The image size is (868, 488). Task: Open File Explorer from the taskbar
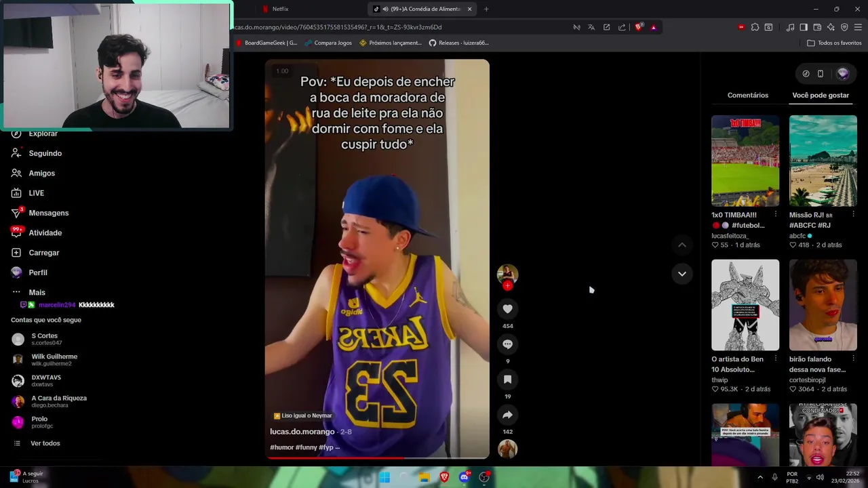coord(425,477)
